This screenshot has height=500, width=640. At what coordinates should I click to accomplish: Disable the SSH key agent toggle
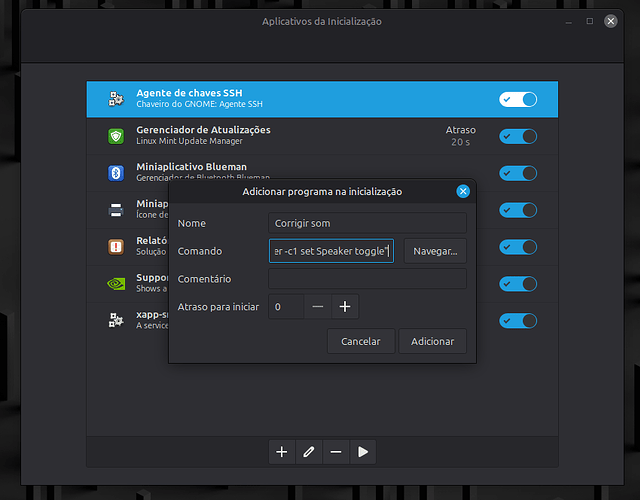point(518,99)
